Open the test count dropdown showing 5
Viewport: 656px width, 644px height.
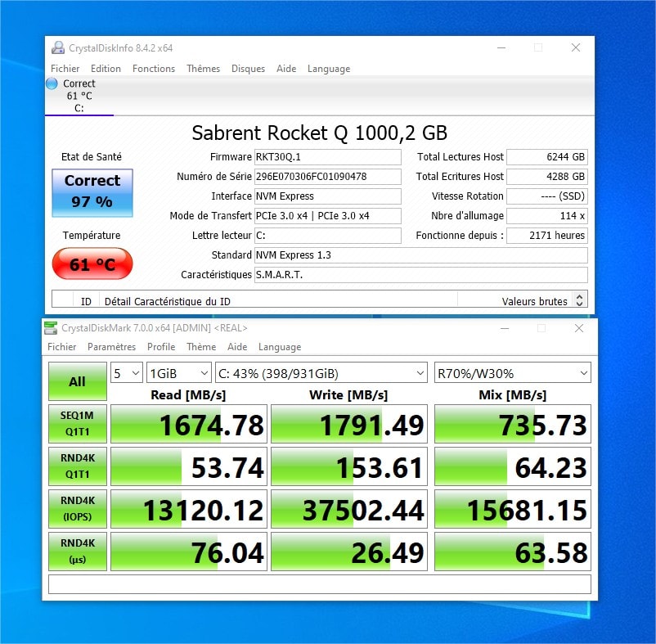pos(127,373)
